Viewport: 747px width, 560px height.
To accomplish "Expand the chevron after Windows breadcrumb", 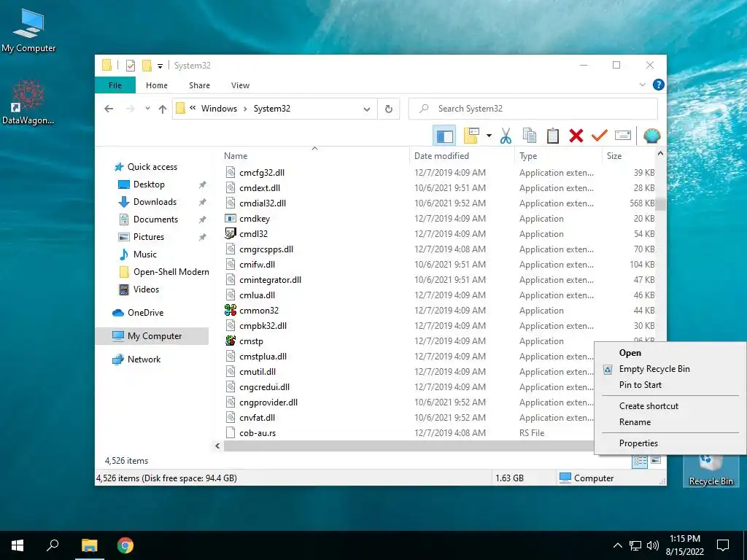I will [245, 109].
